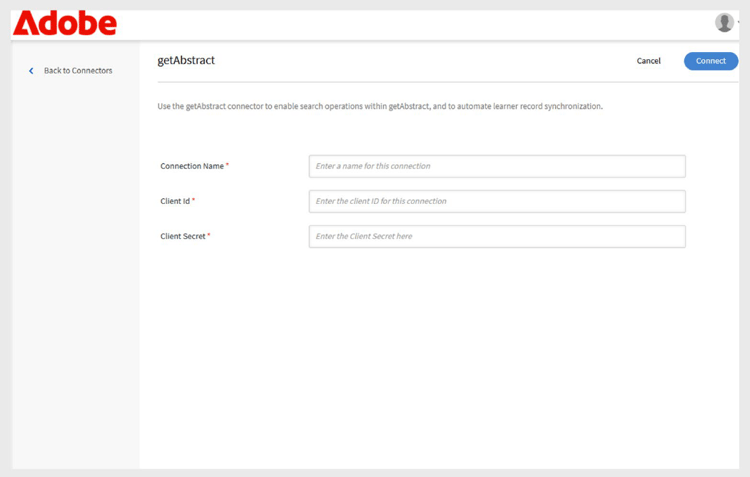This screenshot has width=750, height=477.
Task: Click the blue Connect button
Action: tap(711, 61)
